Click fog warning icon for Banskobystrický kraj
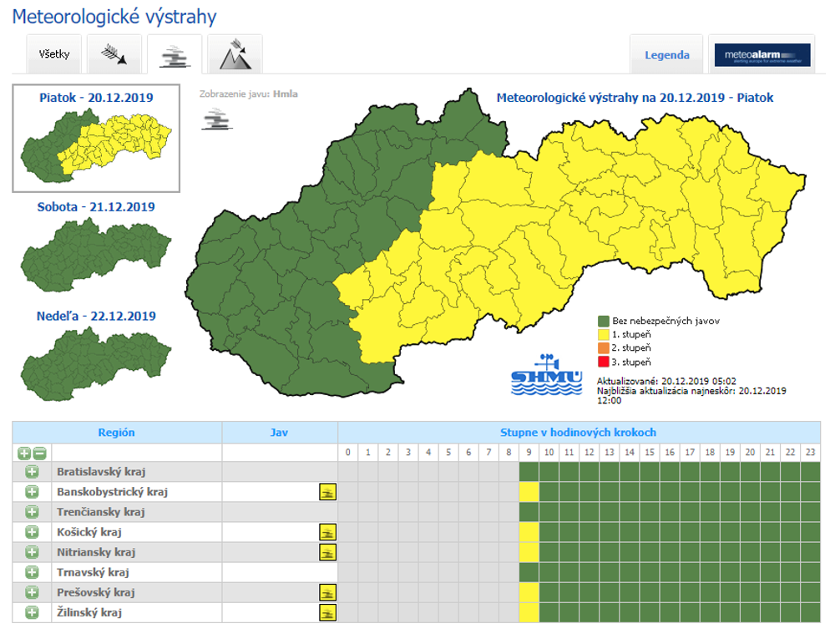 pyautogui.click(x=327, y=492)
